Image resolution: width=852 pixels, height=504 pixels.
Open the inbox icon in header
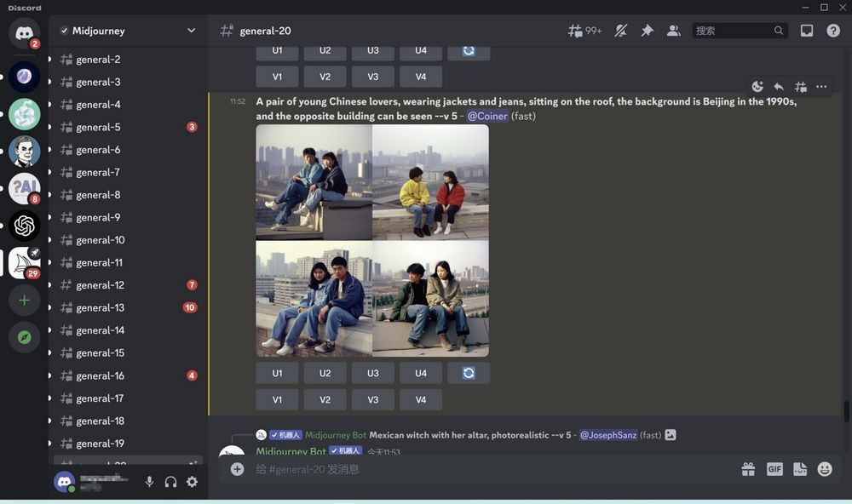coord(807,31)
